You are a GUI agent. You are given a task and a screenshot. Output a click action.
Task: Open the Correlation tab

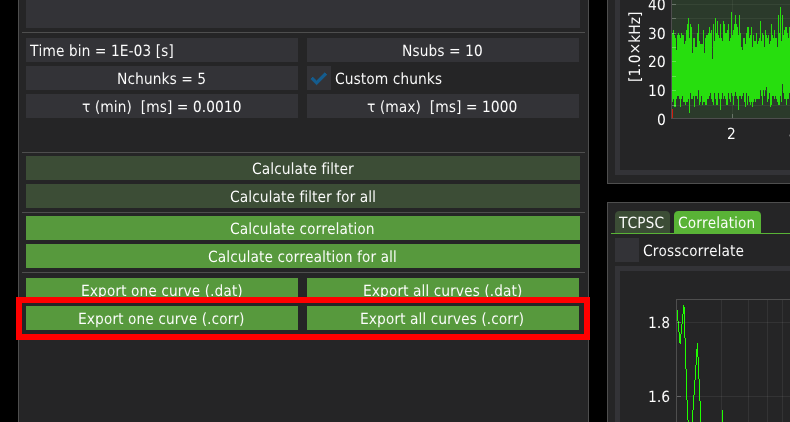coord(716,222)
